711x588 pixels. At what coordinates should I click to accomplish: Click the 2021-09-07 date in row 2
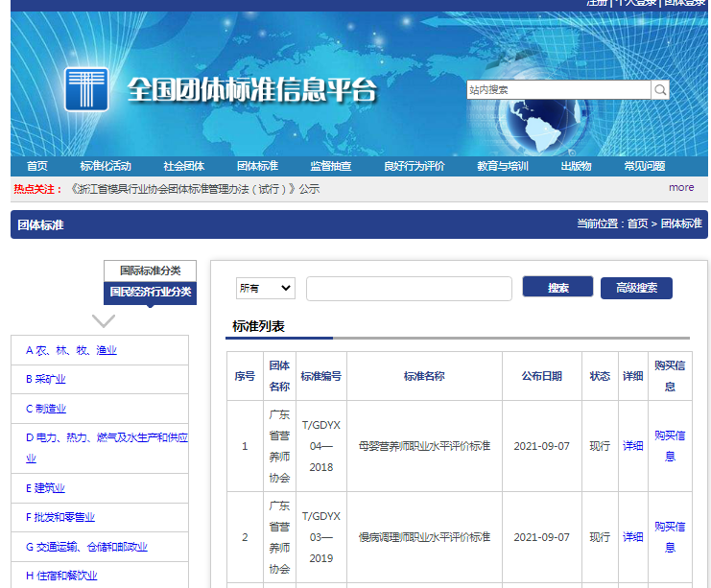coord(541,537)
